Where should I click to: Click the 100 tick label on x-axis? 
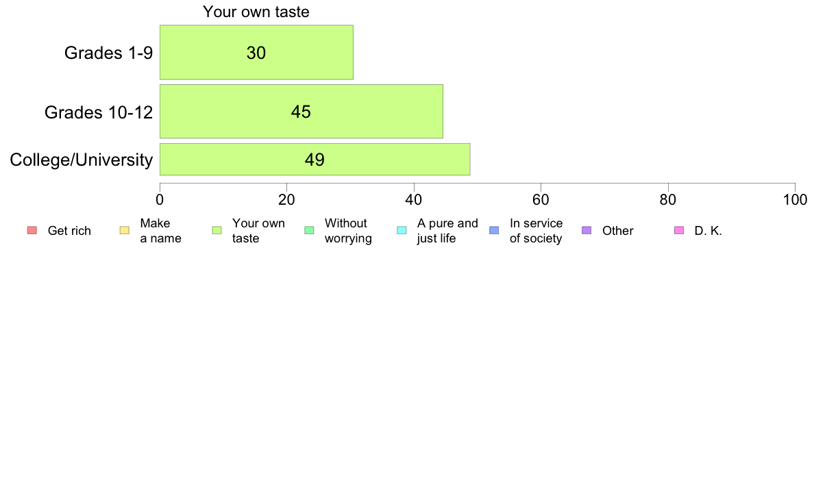pos(795,200)
